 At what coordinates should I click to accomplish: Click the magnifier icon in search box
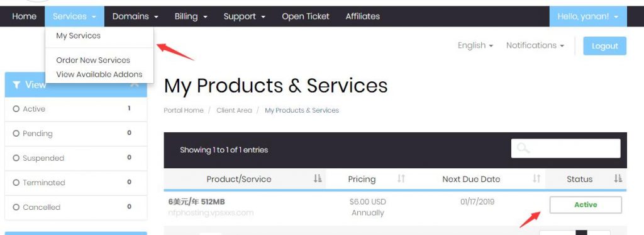tap(523, 148)
